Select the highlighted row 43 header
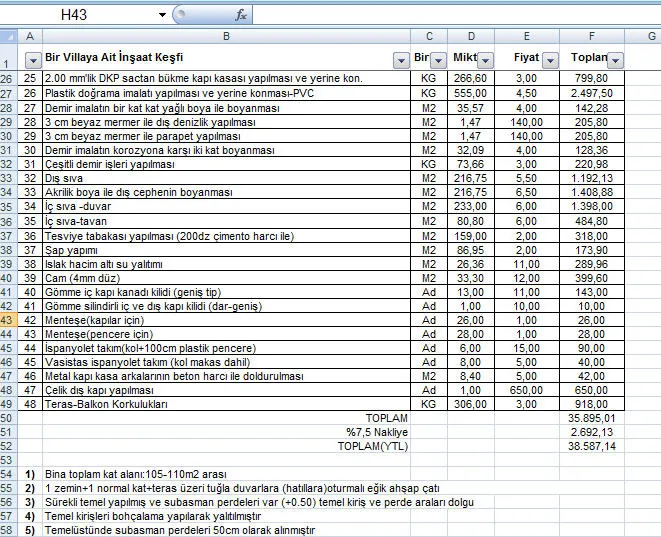Viewport: 661px width, 537px height. (x=9, y=318)
